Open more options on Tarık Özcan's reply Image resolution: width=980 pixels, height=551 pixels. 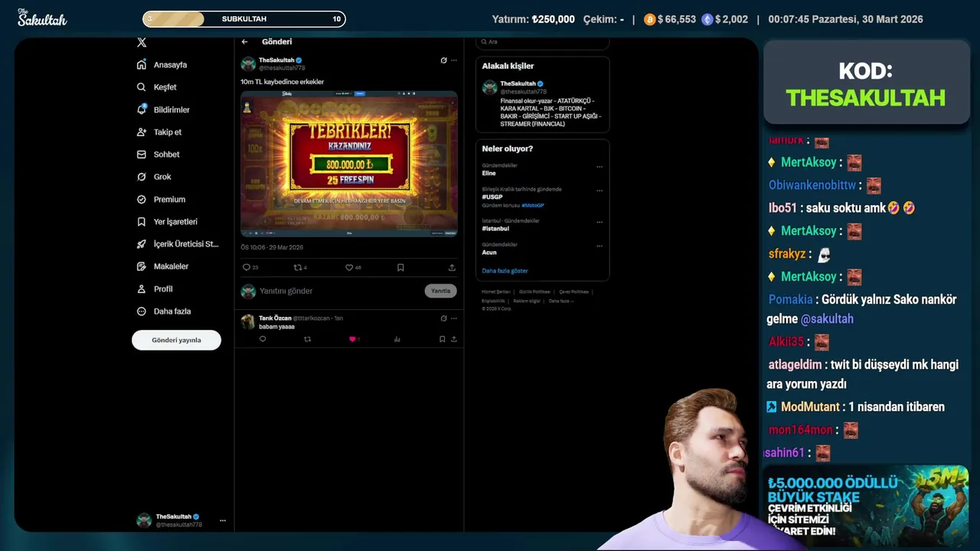(x=454, y=318)
